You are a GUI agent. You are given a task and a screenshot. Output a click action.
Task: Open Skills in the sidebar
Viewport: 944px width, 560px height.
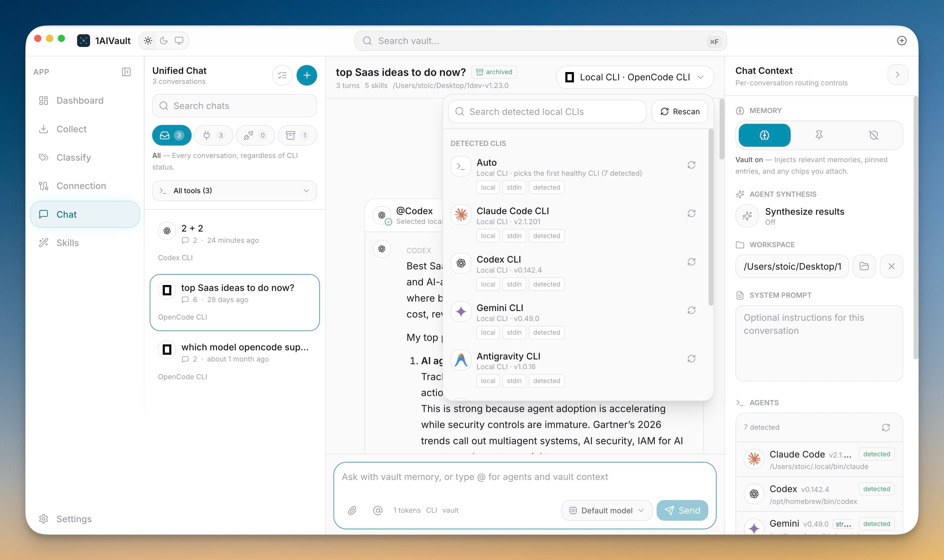[x=85, y=243]
